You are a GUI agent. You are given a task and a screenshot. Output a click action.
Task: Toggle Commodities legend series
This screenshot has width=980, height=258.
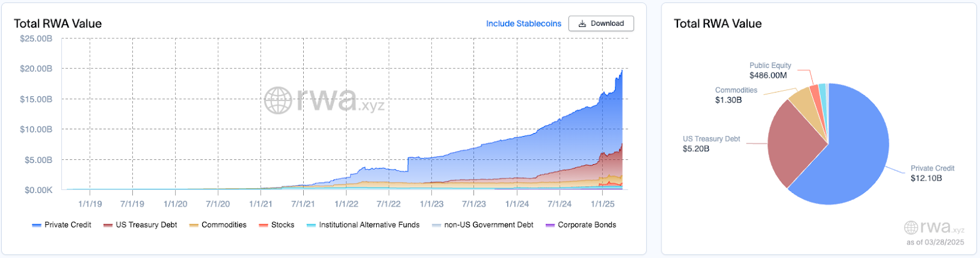tap(218, 225)
